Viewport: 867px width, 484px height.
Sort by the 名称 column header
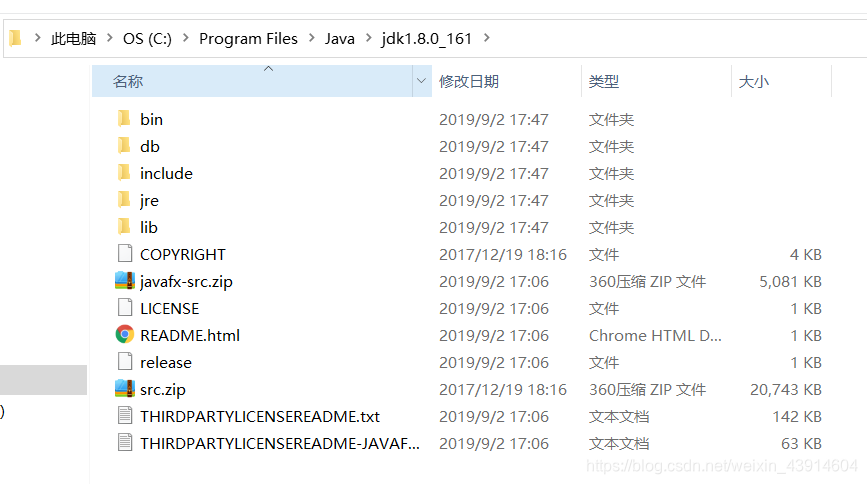click(252, 81)
